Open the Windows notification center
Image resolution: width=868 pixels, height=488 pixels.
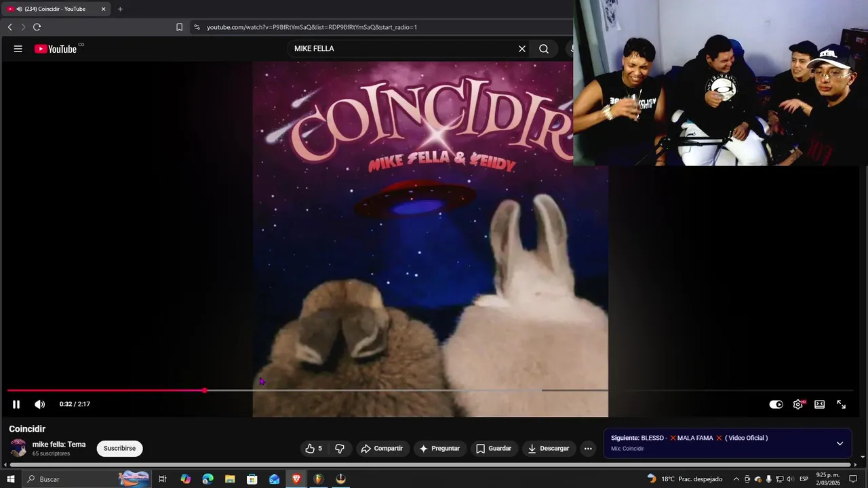(853, 479)
